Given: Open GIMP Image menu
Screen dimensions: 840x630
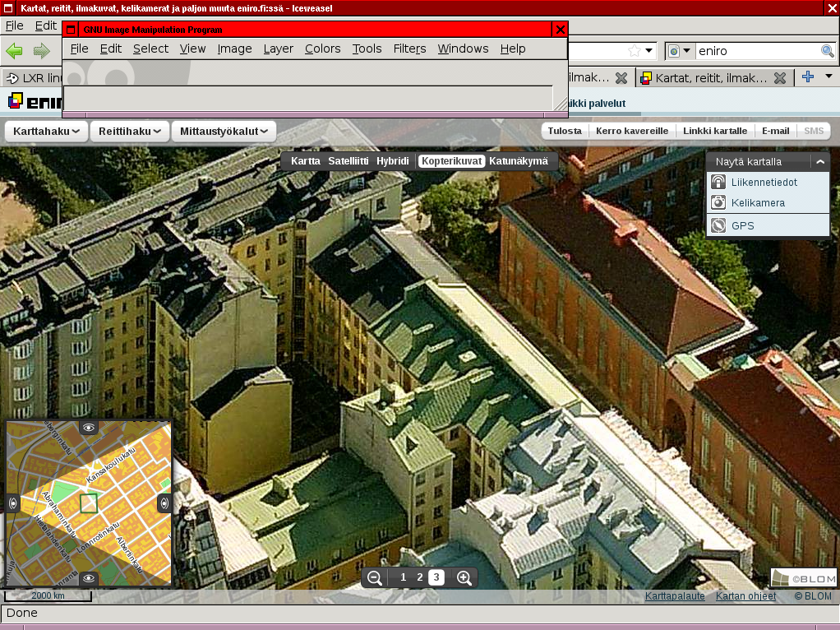Looking at the screenshot, I should click(x=234, y=49).
